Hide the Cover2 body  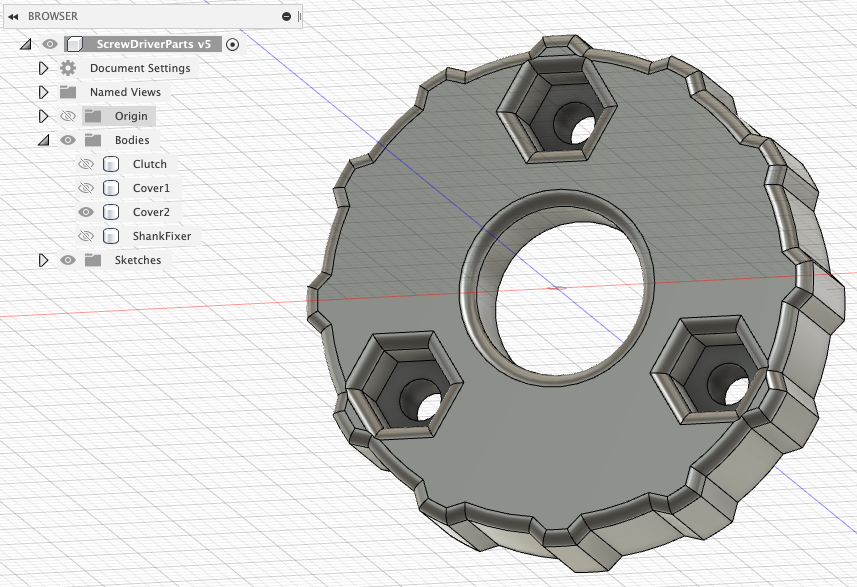click(x=86, y=212)
